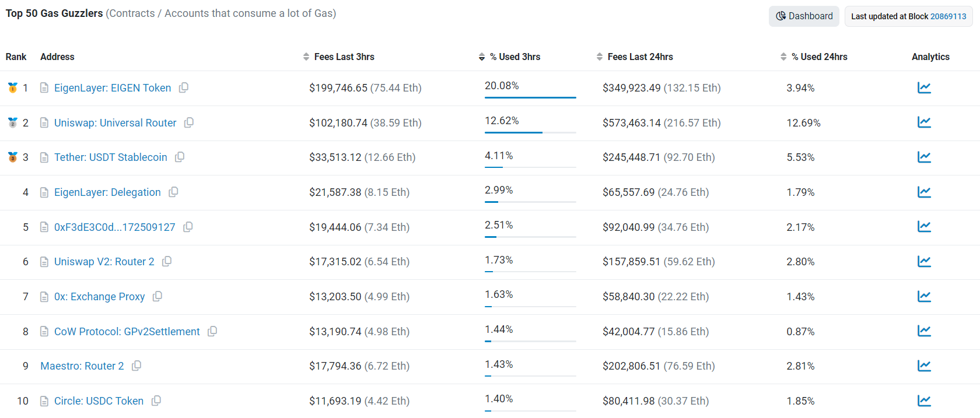
Task: Select the 1.85% used 24hrs value
Action: (x=800, y=401)
